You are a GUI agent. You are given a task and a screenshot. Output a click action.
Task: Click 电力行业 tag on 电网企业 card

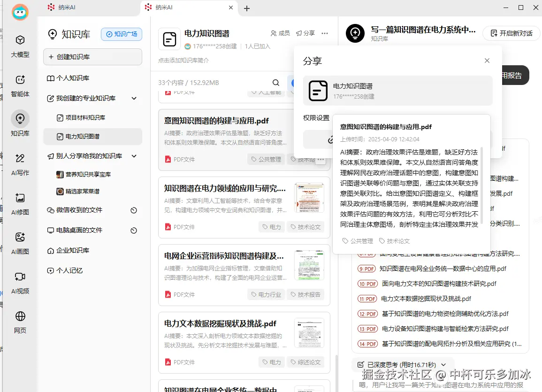266,294
